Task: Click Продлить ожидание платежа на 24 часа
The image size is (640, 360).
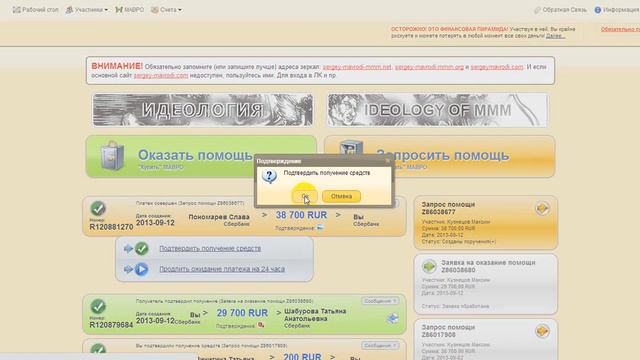Action: 222,269
